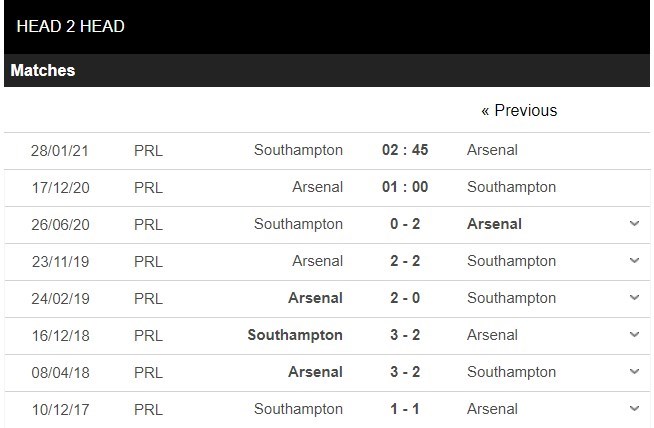Click the « Previous link

tap(519, 111)
